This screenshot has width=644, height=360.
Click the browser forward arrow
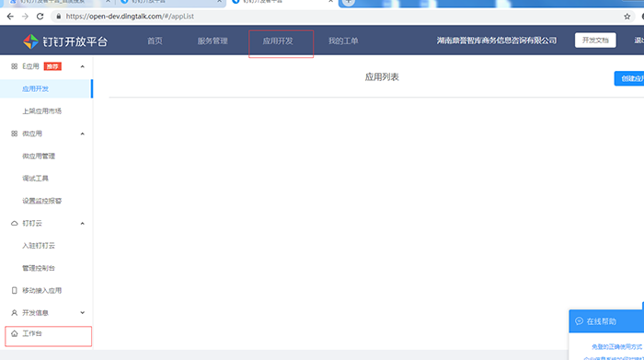pyautogui.click(x=25, y=17)
